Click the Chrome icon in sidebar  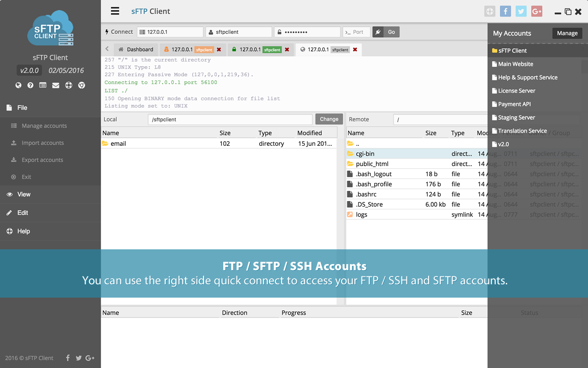pyautogui.click(x=81, y=85)
